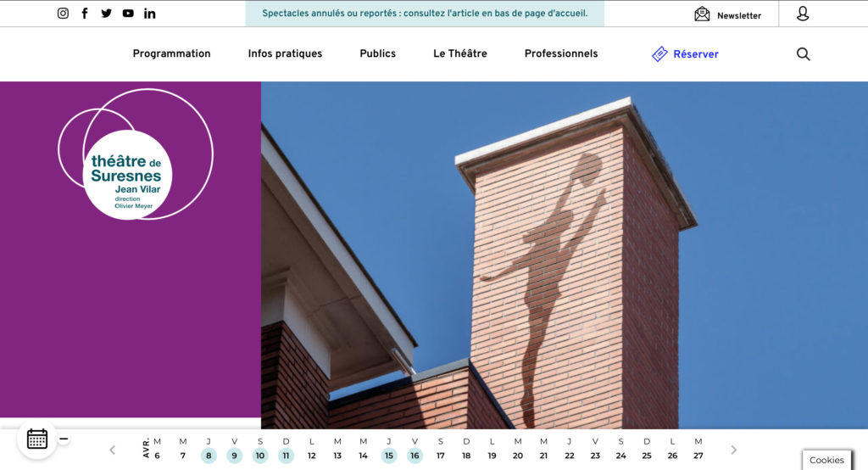Click the ticket icon beside Réserver

tap(659, 53)
